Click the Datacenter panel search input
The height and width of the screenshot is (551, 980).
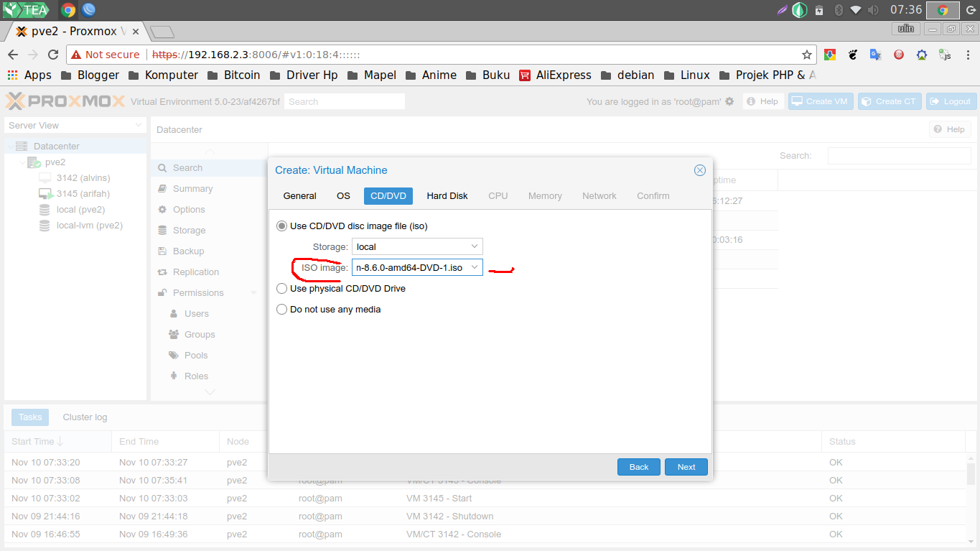[900, 156]
